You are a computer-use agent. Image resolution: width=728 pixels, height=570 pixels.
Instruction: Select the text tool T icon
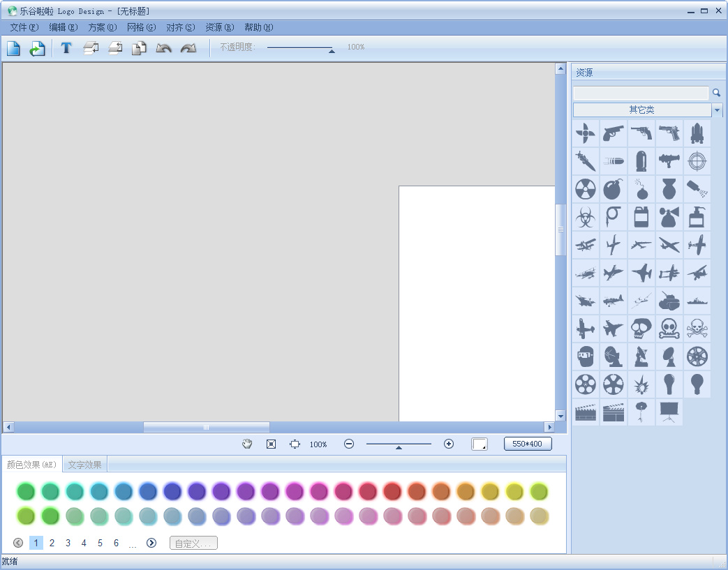click(x=66, y=48)
